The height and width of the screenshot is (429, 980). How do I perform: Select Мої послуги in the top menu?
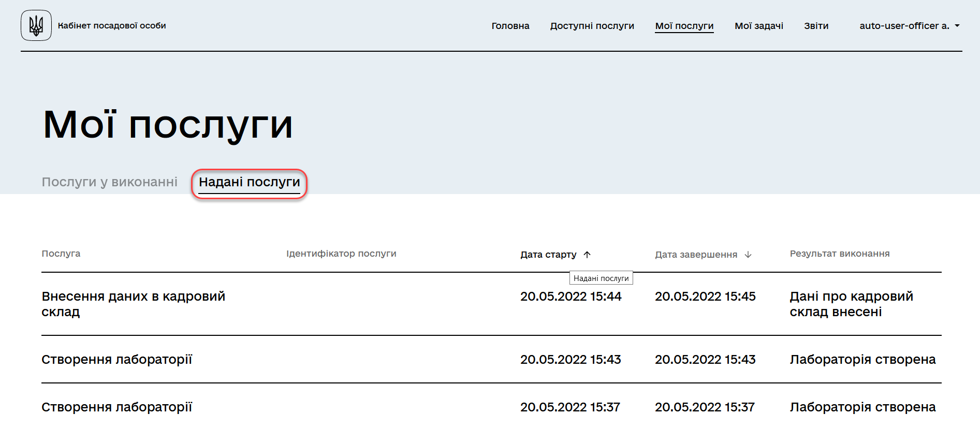pyautogui.click(x=684, y=26)
